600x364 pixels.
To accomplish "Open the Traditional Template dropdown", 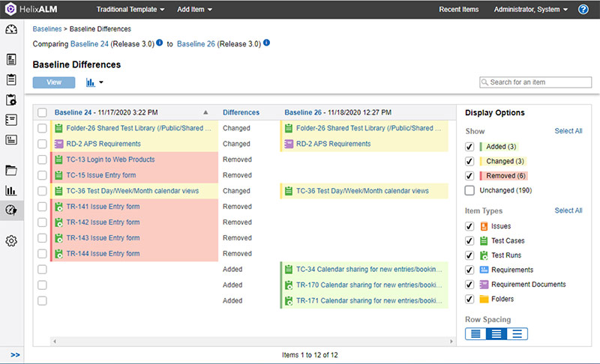I will click(x=131, y=10).
